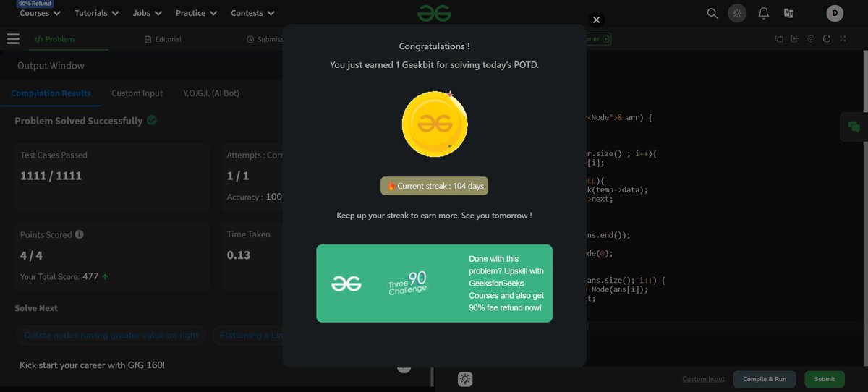Click the lightbulb hint icon

point(464,379)
